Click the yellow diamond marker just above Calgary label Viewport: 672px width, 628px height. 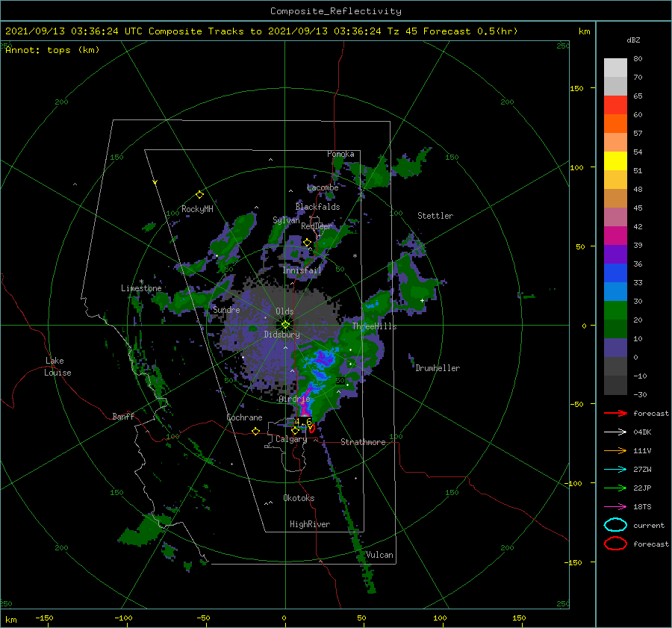coord(295,430)
